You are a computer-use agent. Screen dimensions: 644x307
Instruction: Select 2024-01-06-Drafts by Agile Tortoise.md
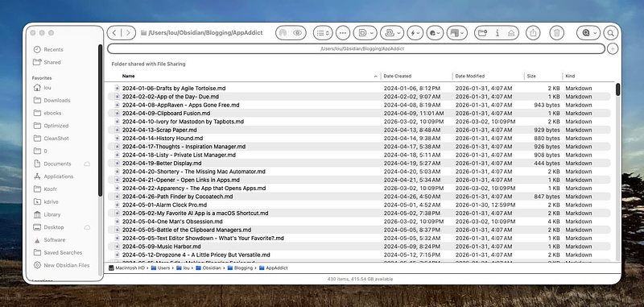coord(358,89)
